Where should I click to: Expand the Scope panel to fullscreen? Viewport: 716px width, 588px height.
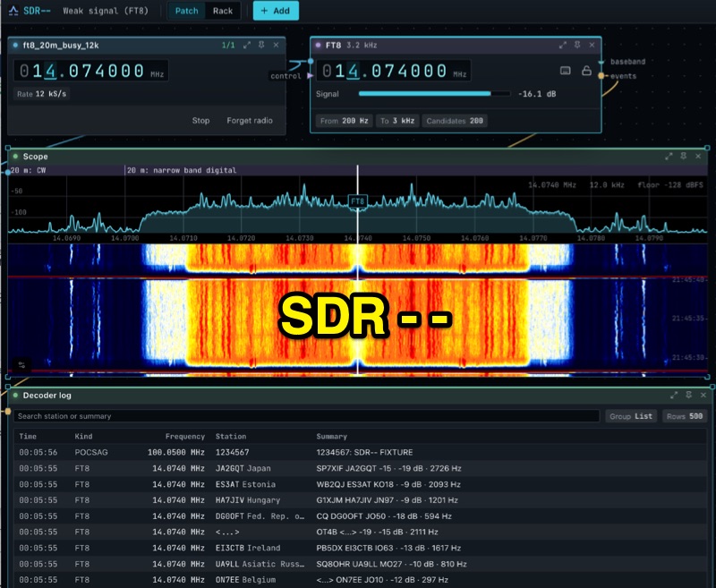click(669, 156)
